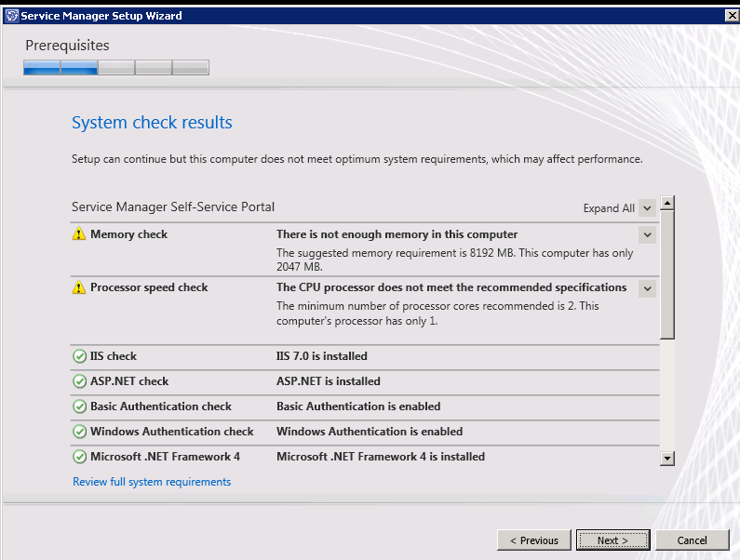
Task: Click the scrollbar down arrow
Action: point(666,458)
